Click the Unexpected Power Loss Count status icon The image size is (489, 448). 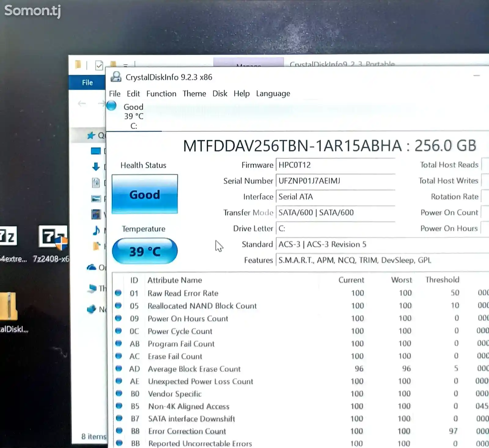coord(119,381)
